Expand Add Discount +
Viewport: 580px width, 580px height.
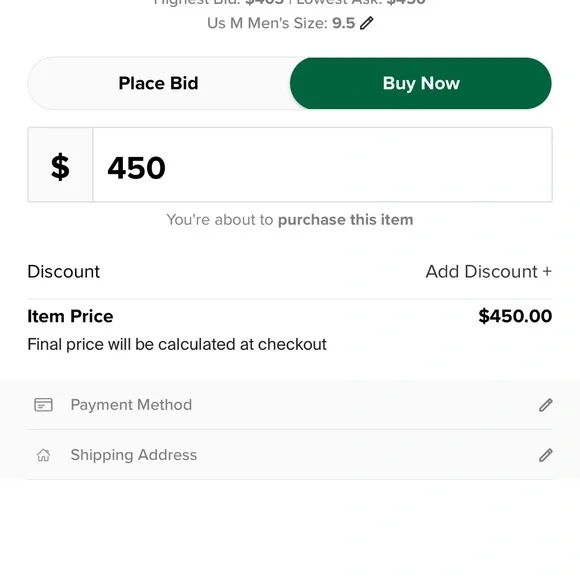click(489, 272)
